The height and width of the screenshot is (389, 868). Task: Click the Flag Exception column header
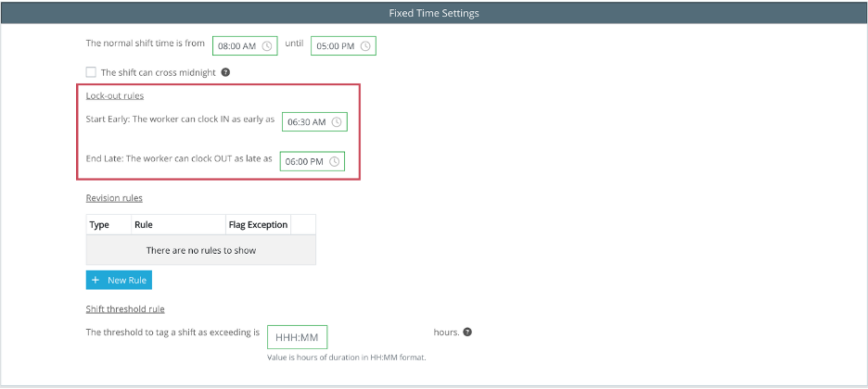click(x=258, y=225)
